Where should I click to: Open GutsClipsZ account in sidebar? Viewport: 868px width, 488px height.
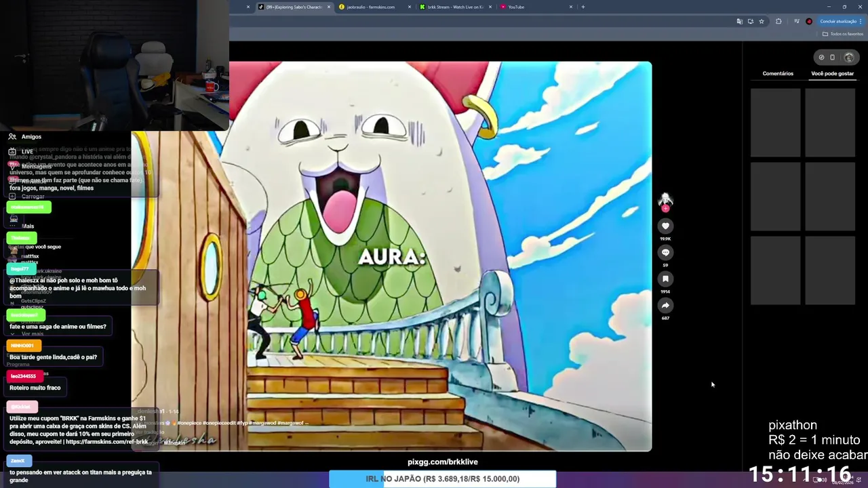(x=33, y=300)
